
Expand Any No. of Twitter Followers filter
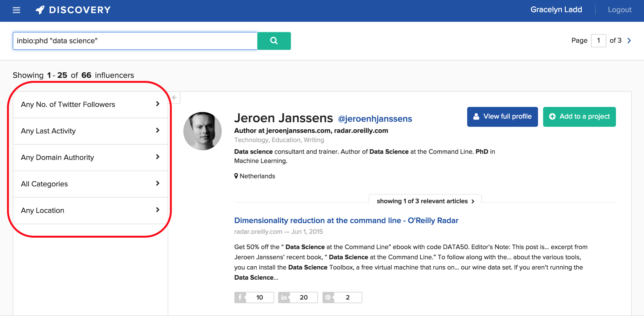[x=90, y=104]
